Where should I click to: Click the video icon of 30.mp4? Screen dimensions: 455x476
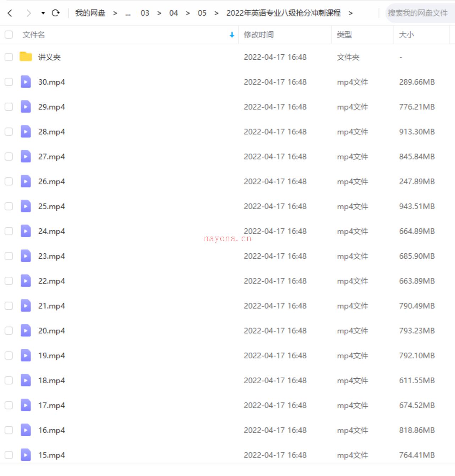26,82
